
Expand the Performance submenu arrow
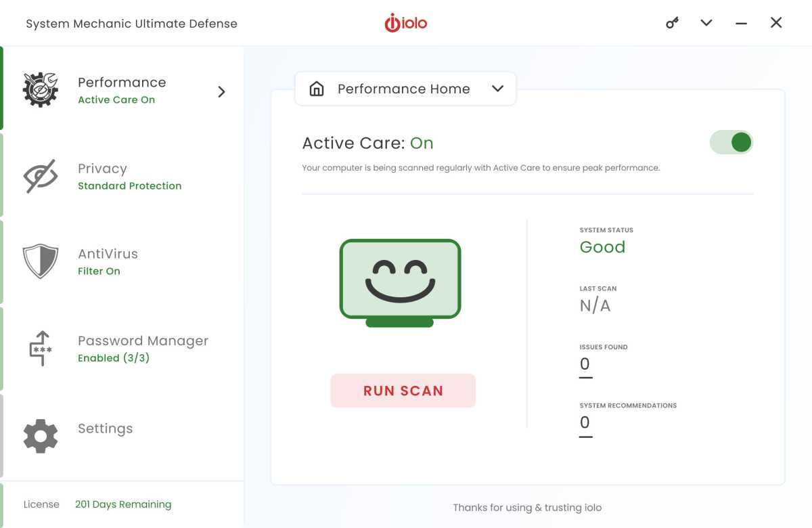[221, 91]
